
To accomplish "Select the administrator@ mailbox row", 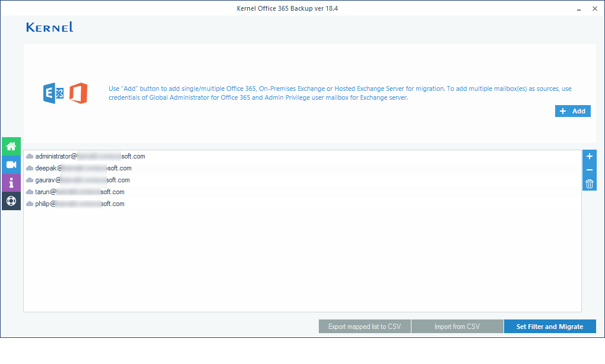I will pos(302,156).
